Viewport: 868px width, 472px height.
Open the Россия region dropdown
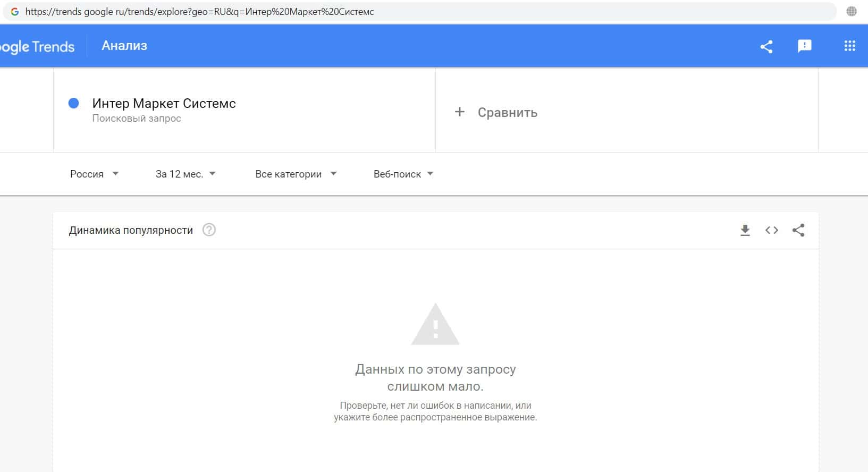[x=95, y=174]
